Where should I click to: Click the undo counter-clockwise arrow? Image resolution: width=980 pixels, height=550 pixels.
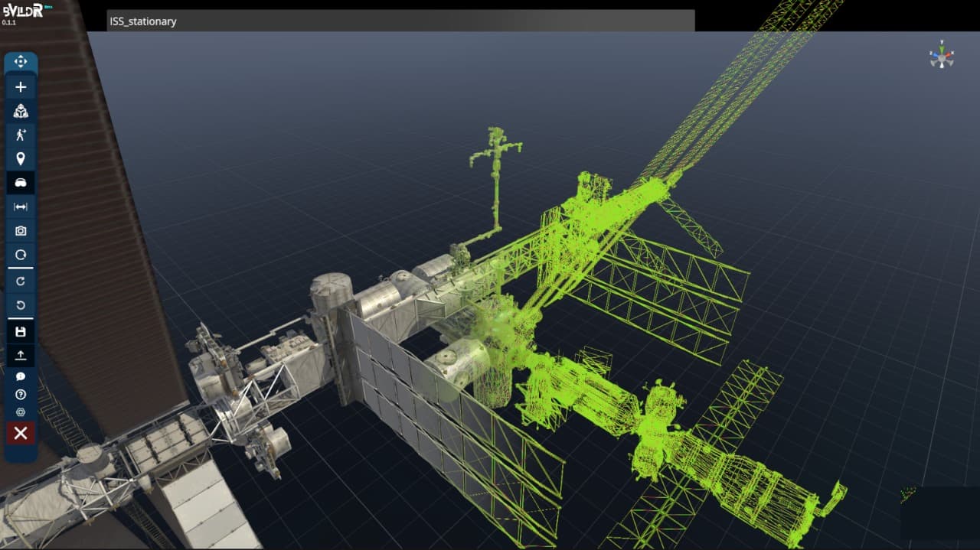point(21,306)
